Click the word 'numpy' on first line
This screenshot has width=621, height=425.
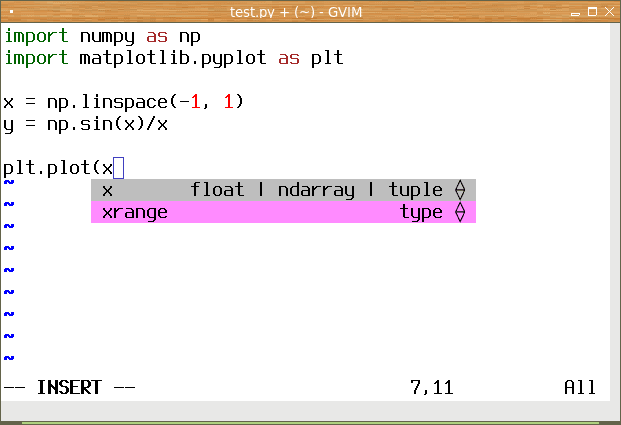pos(107,37)
